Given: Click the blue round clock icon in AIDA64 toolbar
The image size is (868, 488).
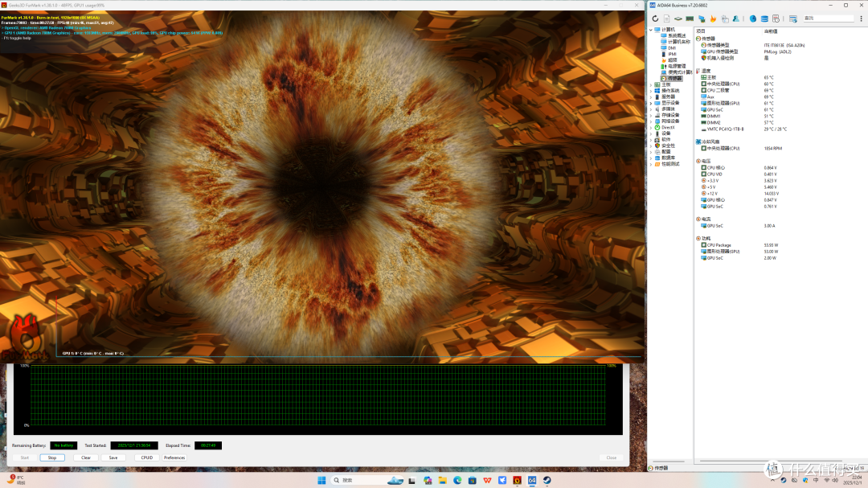Looking at the screenshot, I should coord(753,18).
